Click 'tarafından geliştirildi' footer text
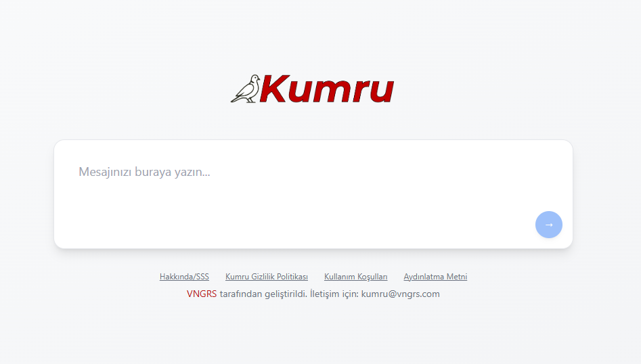 263,294
